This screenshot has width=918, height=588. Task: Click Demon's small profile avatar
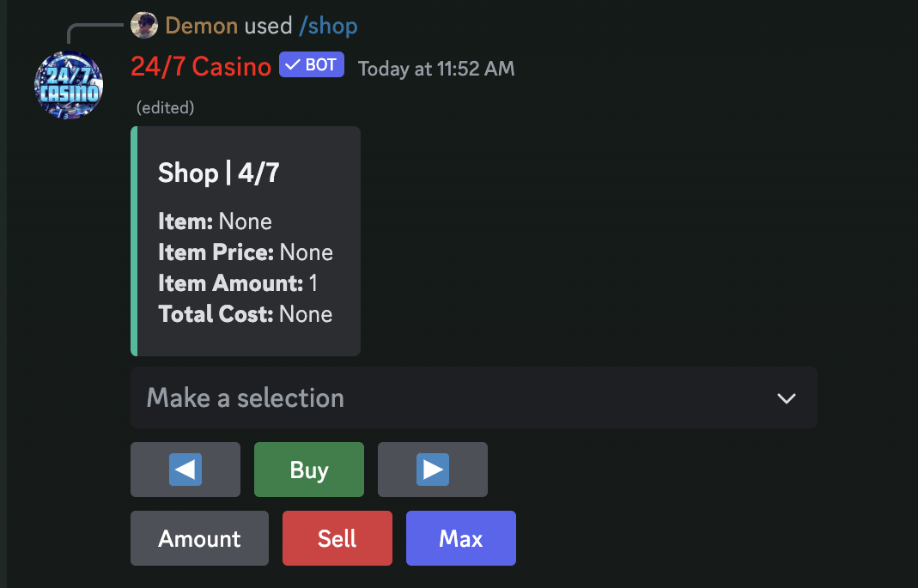click(x=144, y=25)
